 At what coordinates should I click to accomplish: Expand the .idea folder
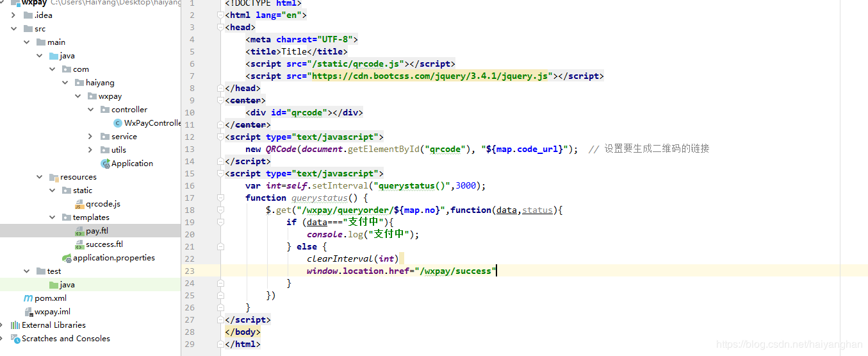click(14, 15)
